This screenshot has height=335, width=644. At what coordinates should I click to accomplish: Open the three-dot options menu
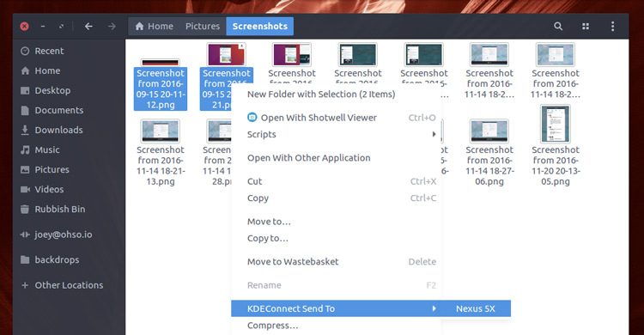pos(612,27)
